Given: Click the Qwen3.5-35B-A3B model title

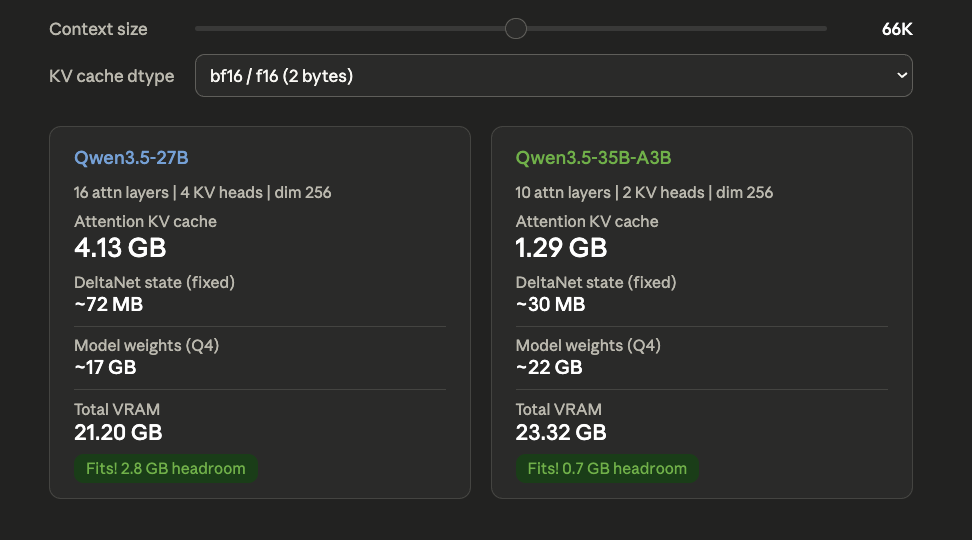Looking at the screenshot, I should coord(593,158).
